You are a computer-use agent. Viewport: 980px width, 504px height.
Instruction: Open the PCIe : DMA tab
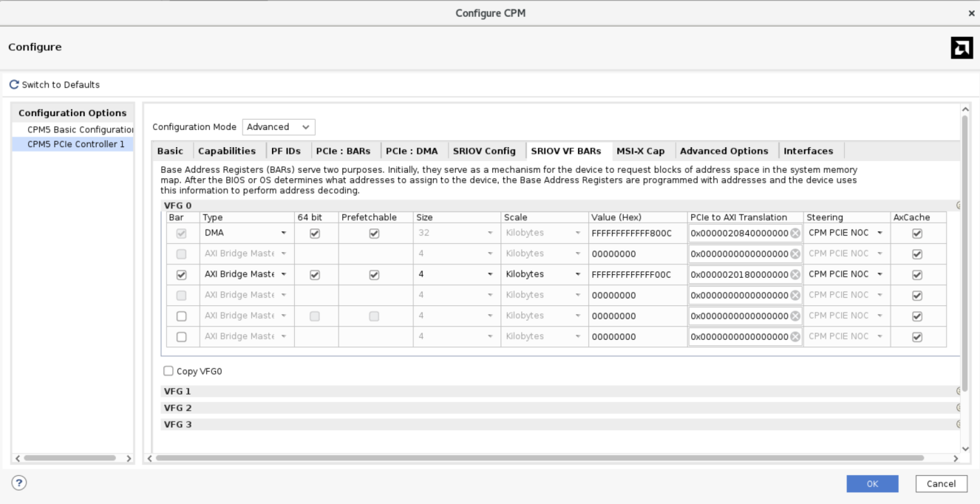coord(411,151)
